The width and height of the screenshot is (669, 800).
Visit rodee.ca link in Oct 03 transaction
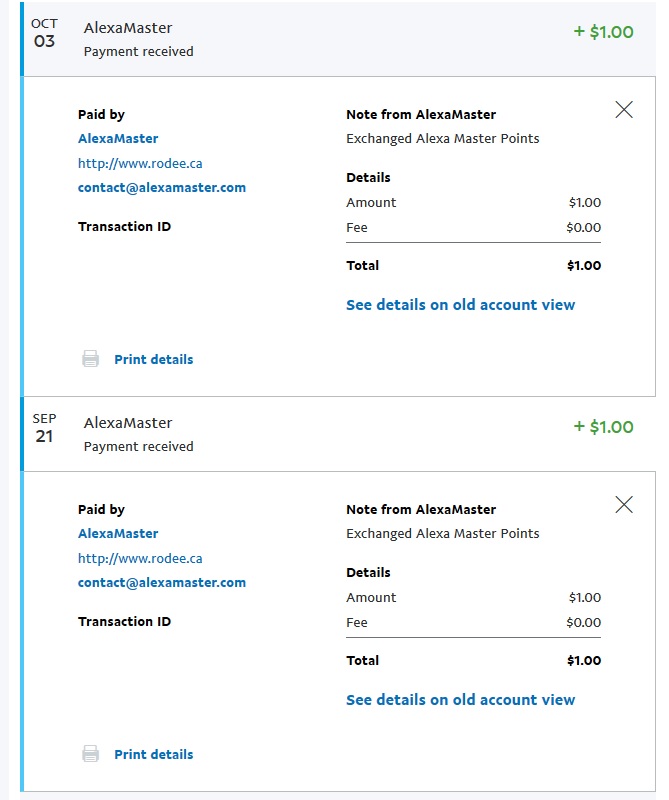pos(140,163)
